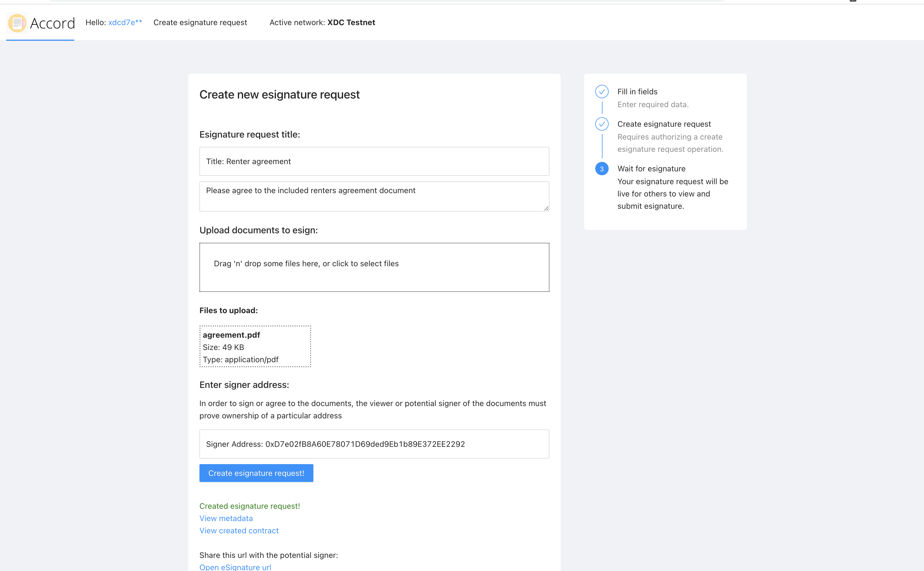Click the Wait for esignature step title
924x571 pixels.
pos(651,169)
